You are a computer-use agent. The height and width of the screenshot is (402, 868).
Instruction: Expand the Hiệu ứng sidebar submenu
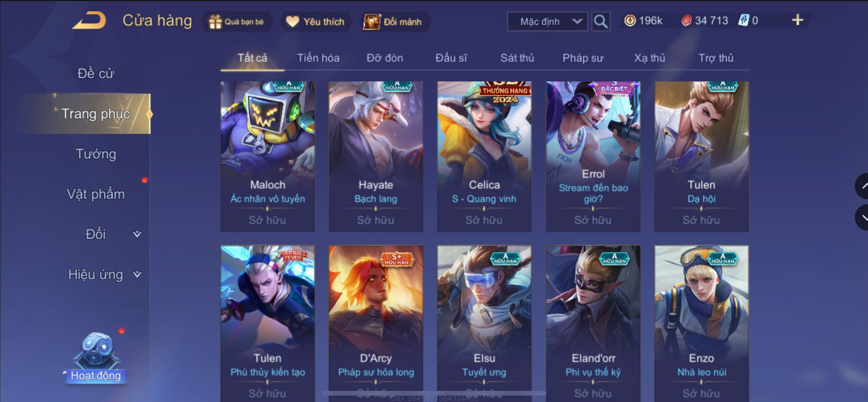click(x=136, y=275)
